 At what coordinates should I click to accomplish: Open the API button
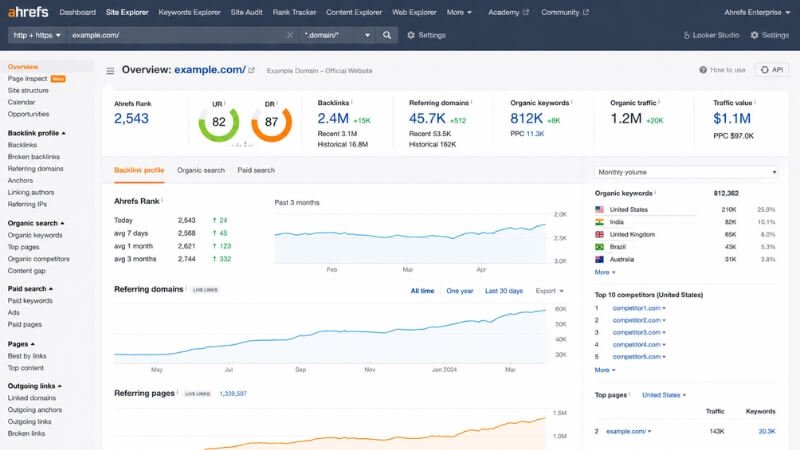[772, 70]
